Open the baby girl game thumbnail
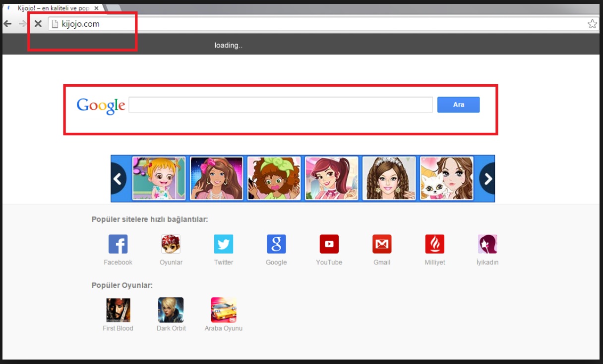 click(159, 178)
